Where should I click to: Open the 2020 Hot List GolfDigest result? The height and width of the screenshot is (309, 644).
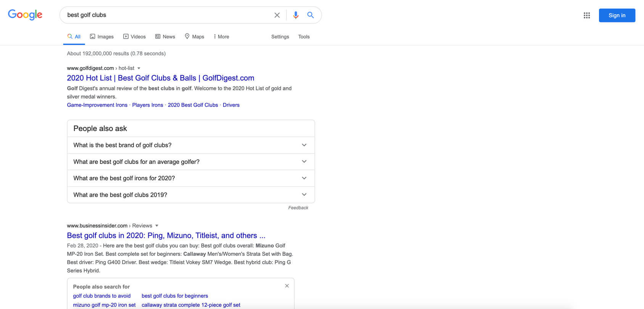coord(160,78)
